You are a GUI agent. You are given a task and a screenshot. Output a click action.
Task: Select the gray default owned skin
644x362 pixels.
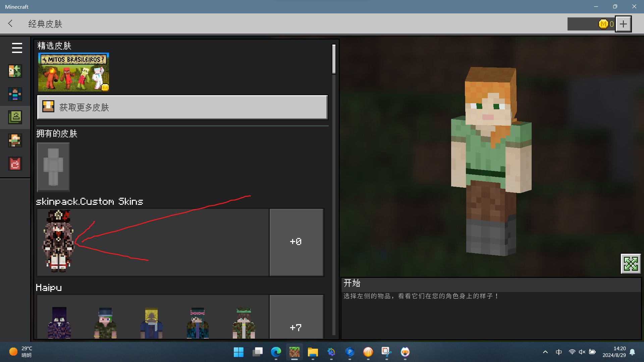point(53,167)
